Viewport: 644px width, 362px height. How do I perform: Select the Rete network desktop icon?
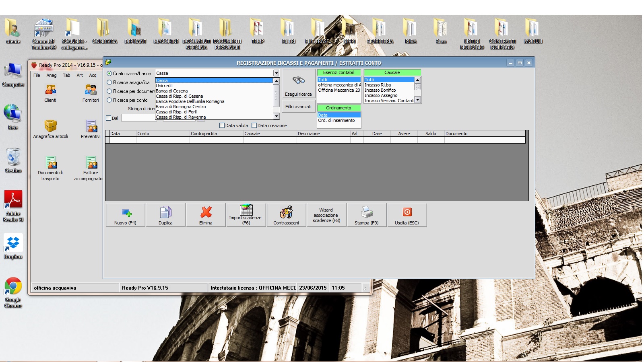(x=13, y=117)
